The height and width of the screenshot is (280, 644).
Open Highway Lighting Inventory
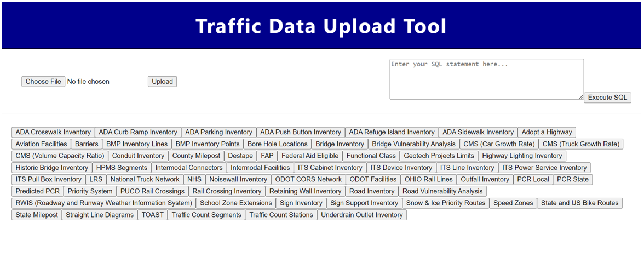tap(522, 156)
